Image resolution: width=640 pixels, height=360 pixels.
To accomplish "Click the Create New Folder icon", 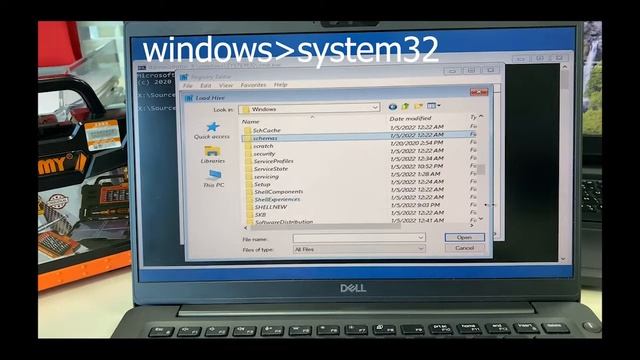I will pyautogui.click(x=418, y=106).
